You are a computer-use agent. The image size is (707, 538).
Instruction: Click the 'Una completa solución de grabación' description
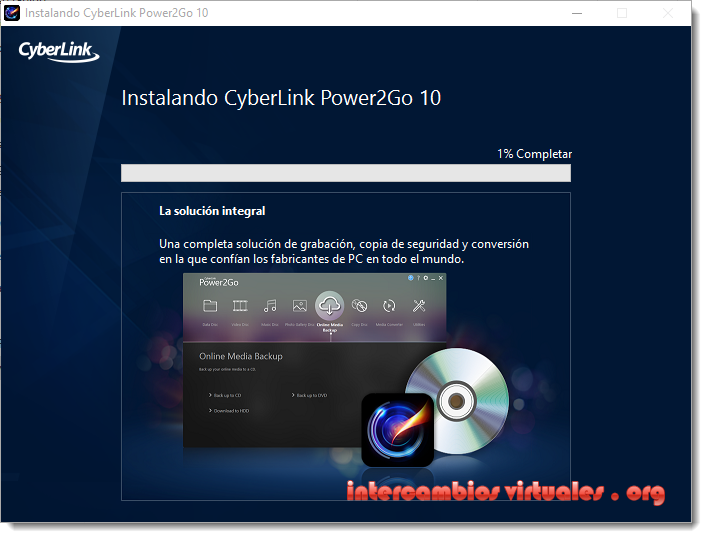coord(344,251)
